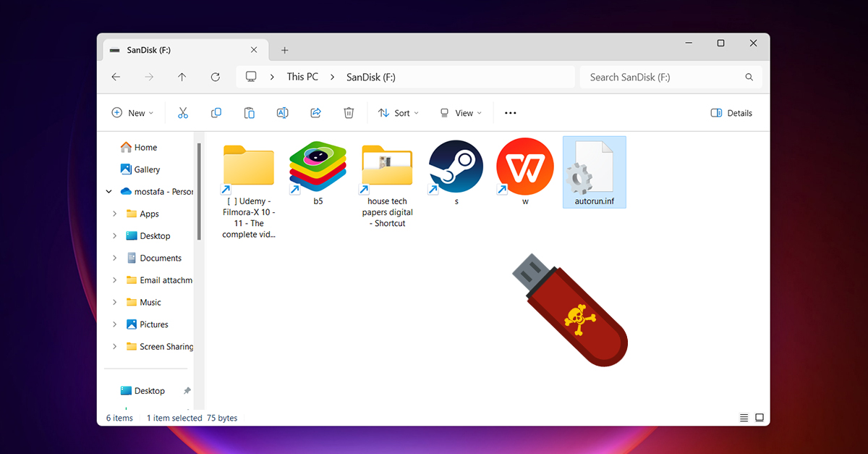
Task: Open the Sort dropdown menu
Action: [399, 113]
